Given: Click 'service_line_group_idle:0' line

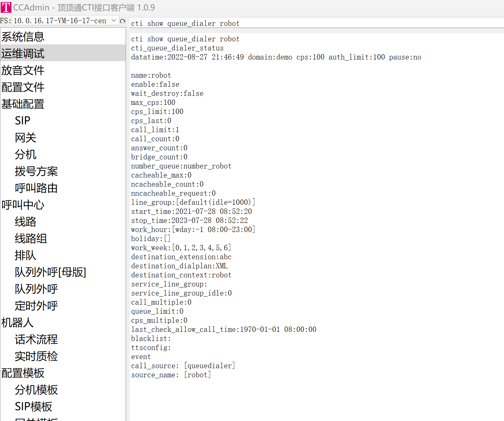Looking at the screenshot, I should coord(181,293).
